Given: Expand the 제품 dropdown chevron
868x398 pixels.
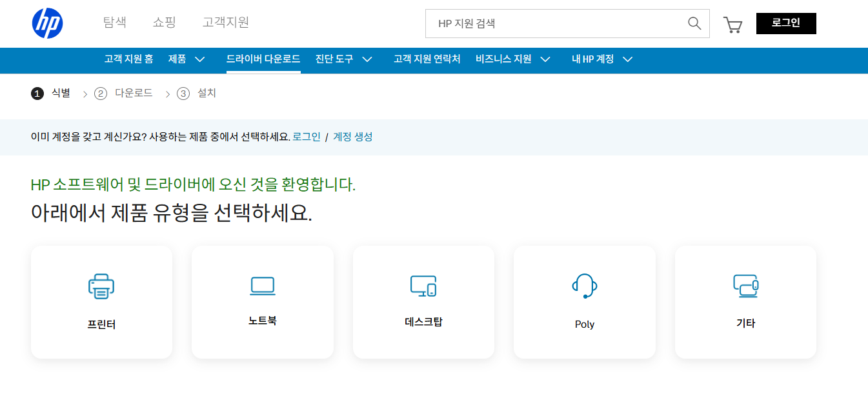Looking at the screenshot, I should pos(200,59).
